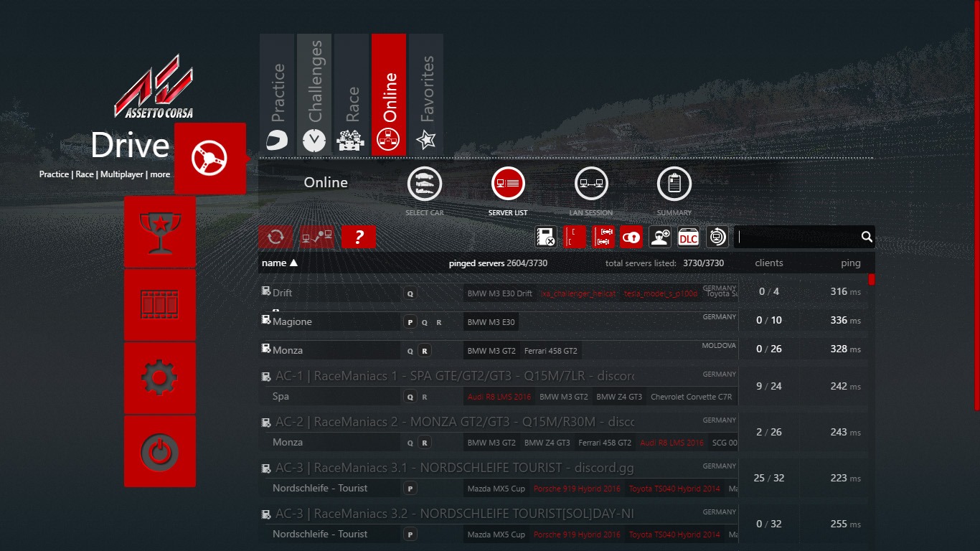This screenshot has width=980, height=551.
Task: Click the red server list scrollbar thumb
Action: pyautogui.click(x=872, y=279)
